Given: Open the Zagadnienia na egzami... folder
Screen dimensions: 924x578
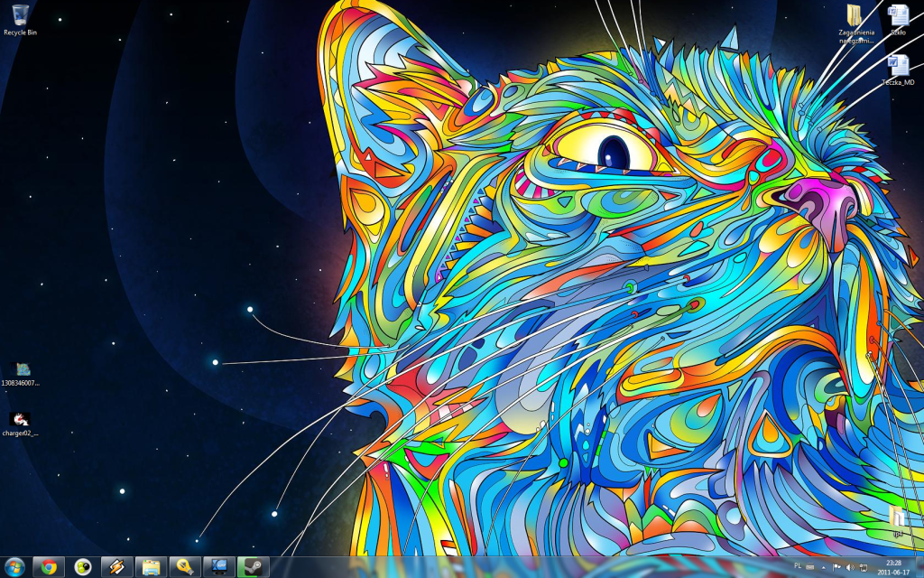Looking at the screenshot, I should 856,23.
